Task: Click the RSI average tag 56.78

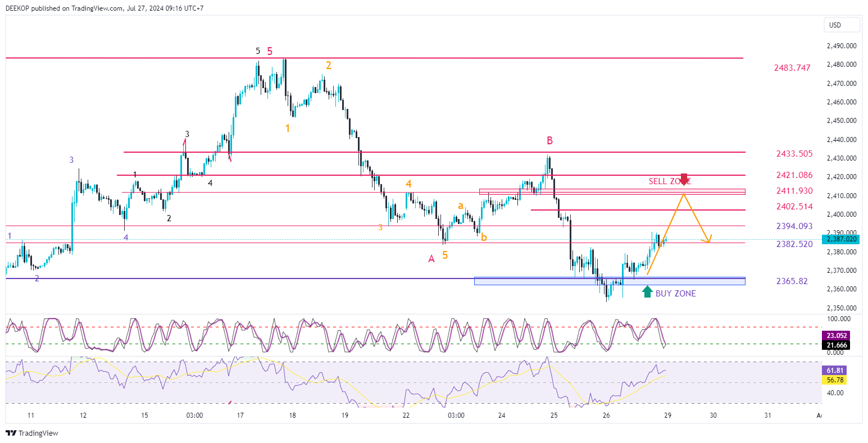Action: 833,380
